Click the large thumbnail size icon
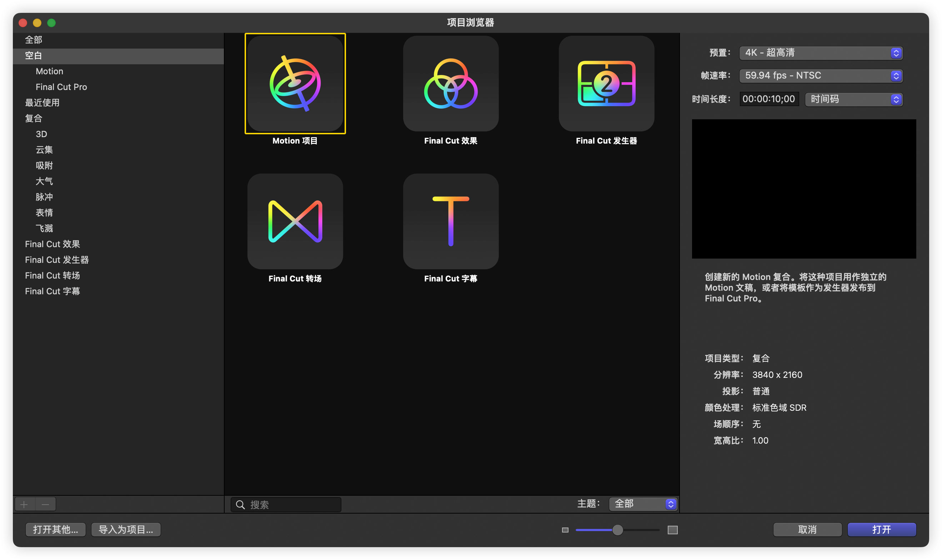Image resolution: width=942 pixels, height=560 pixels. 672,530
